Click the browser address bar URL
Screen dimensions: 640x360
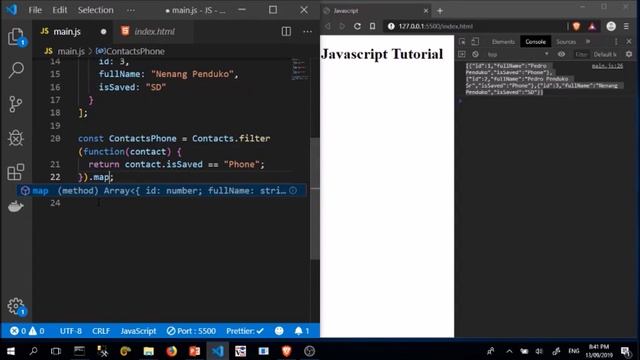coord(435,26)
